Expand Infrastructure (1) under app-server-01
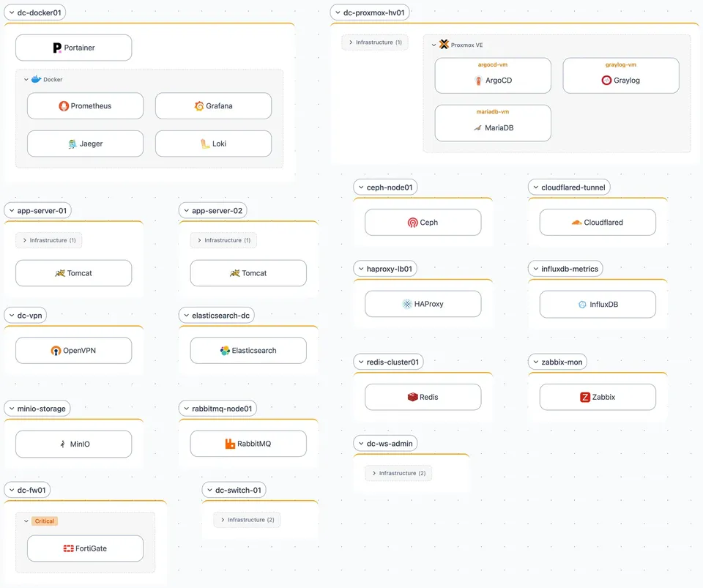Image resolution: width=703 pixels, height=588 pixels. [x=49, y=240]
